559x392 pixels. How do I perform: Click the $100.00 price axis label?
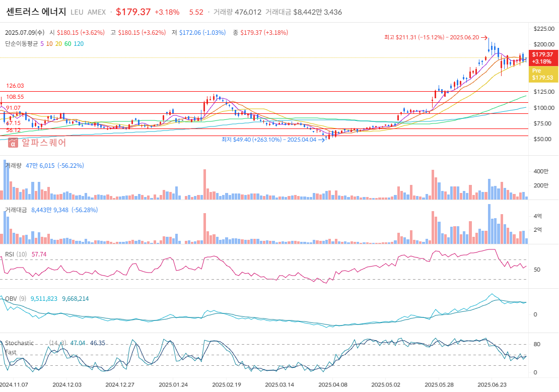pyautogui.click(x=544, y=108)
